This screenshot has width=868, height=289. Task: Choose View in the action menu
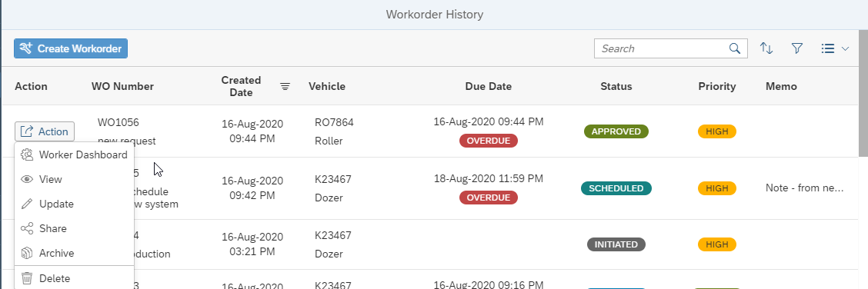(74, 179)
